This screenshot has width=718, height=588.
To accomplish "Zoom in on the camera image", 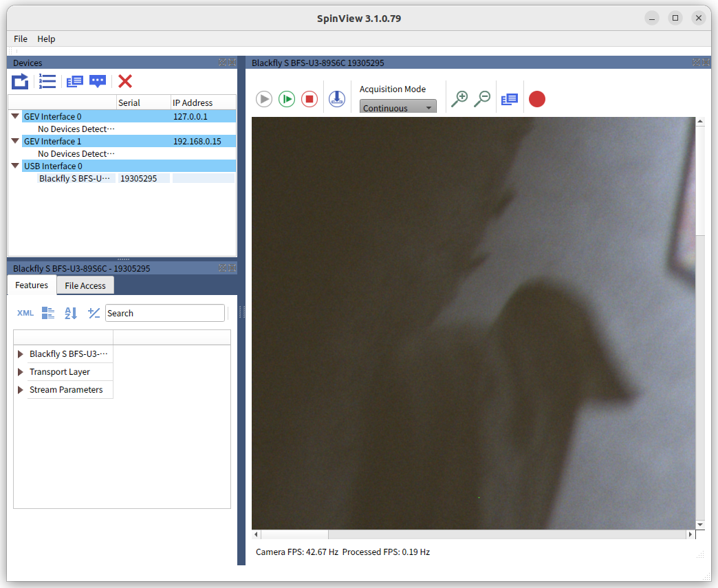I will pyautogui.click(x=459, y=99).
